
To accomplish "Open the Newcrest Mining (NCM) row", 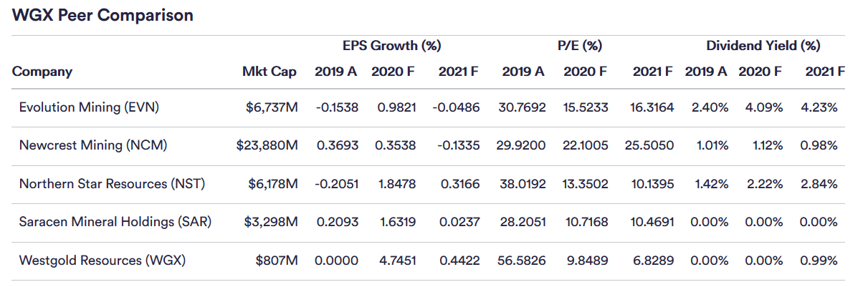I will coord(93,145).
